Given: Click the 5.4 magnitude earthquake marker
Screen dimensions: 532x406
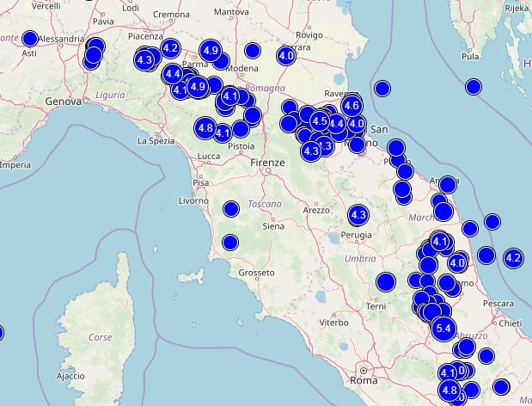Looking at the screenshot, I should point(443,329).
